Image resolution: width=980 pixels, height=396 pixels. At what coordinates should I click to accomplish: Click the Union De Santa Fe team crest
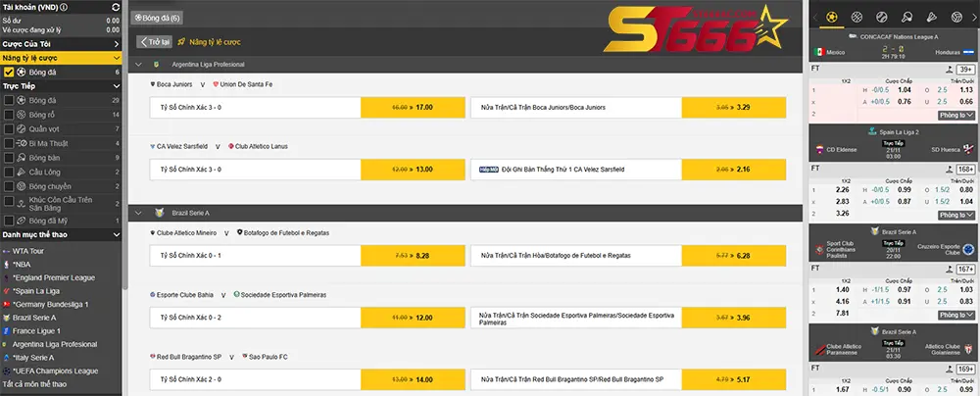tap(216, 84)
